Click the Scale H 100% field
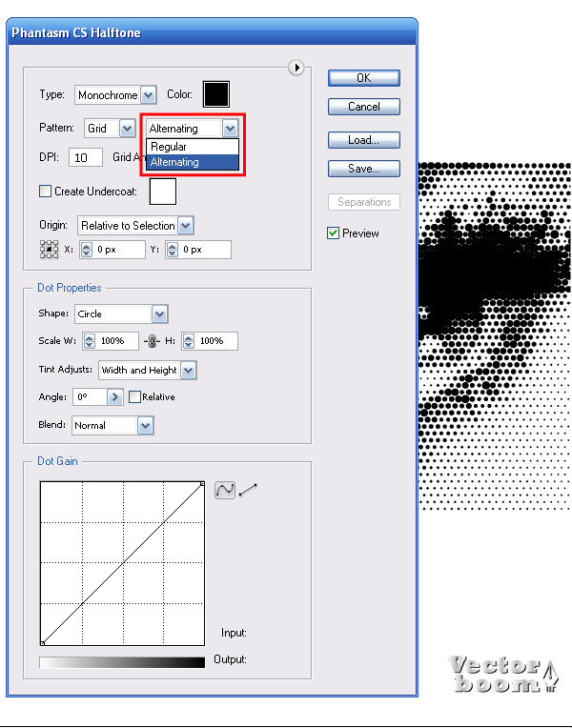The height and width of the screenshot is (728, 572). point(216,341)
